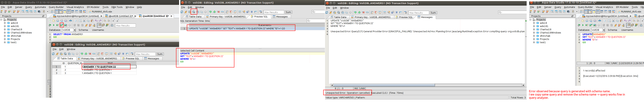Click Cut scissors icon in leftmost Aqua query toolbar
The image size is (644, 109).
tap(84, 21)
